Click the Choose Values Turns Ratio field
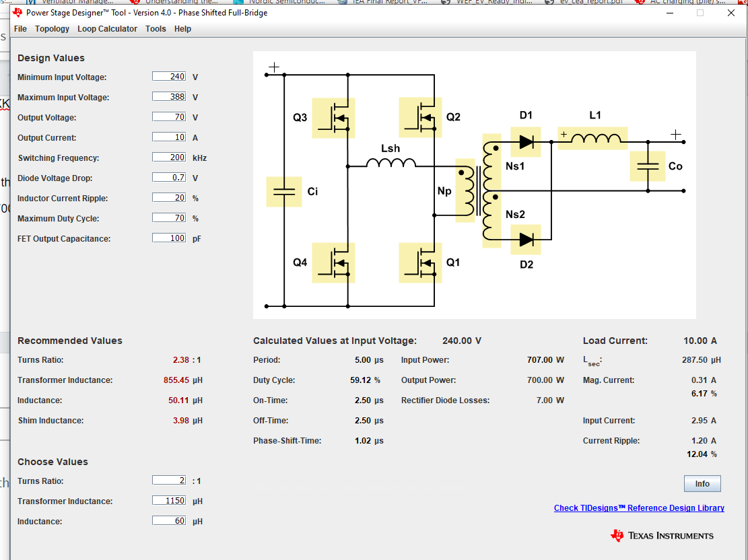748x560 pixels. tap(169, 481)
